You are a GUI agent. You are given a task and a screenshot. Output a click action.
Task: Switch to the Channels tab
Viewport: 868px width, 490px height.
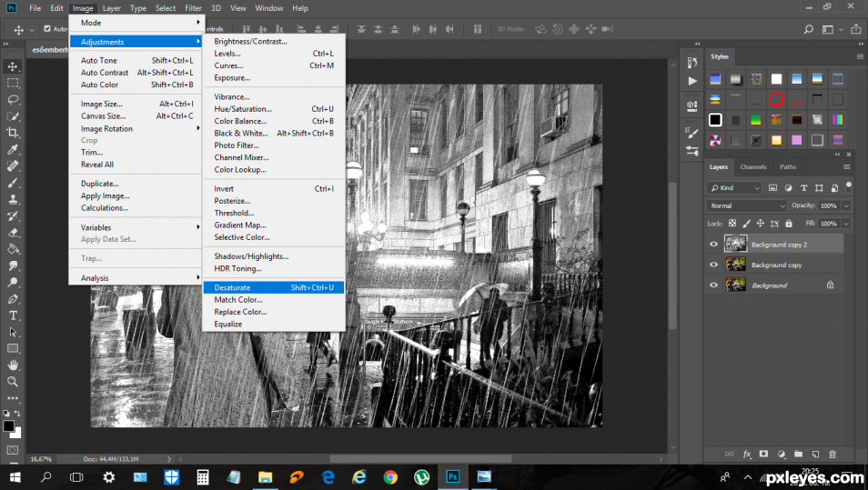(753, 166)
